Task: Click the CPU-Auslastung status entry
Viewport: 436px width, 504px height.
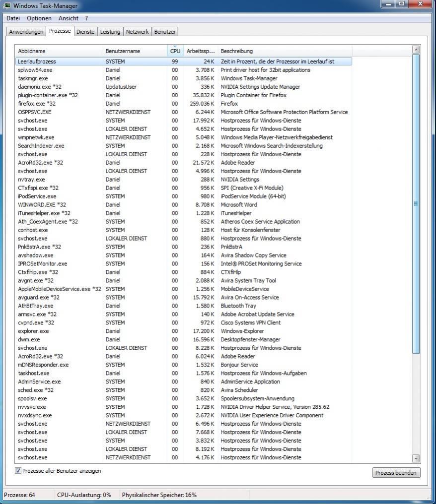Action: pyautogui.click(x=84, y=495)
